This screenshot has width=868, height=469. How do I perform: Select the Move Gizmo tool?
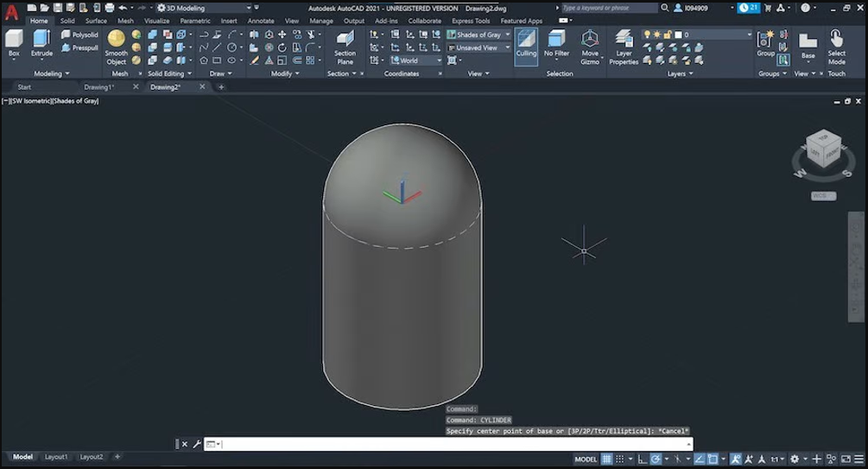590,47
